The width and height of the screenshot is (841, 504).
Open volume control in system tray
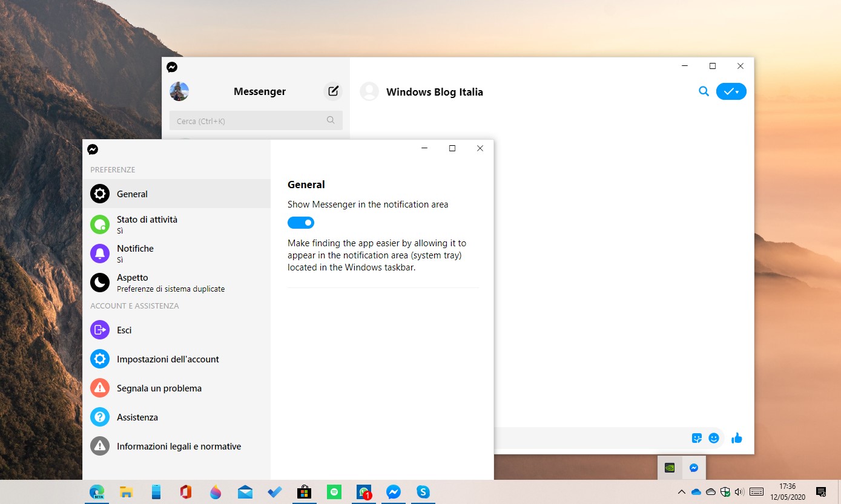click(739, 492)
